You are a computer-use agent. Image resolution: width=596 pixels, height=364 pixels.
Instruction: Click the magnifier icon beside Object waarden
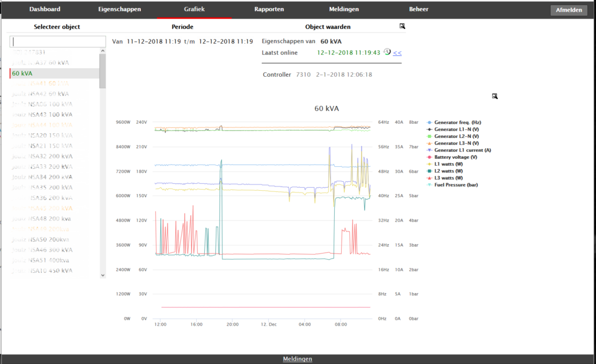point(402,26)
